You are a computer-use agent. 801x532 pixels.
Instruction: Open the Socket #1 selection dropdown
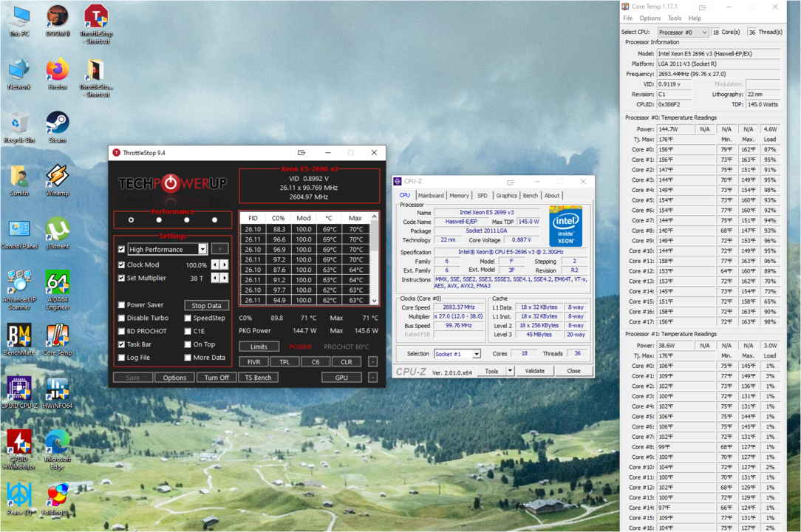[476, 354]
